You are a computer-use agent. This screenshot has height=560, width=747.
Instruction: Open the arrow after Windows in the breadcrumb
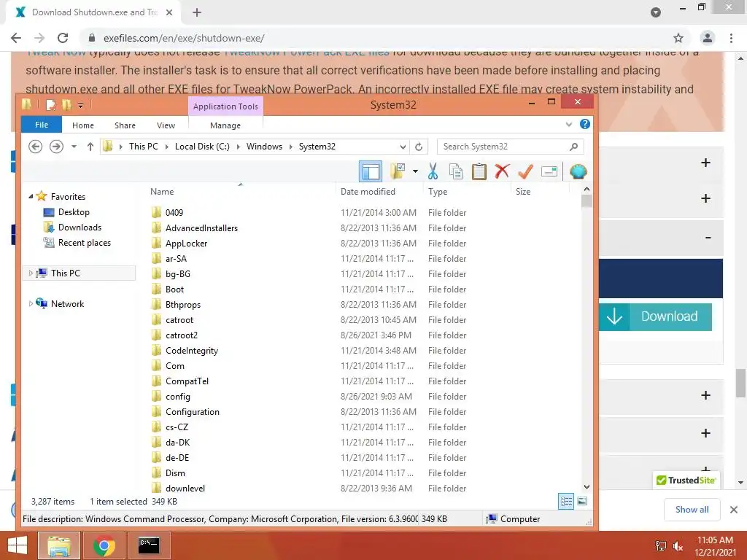point(290,147)
